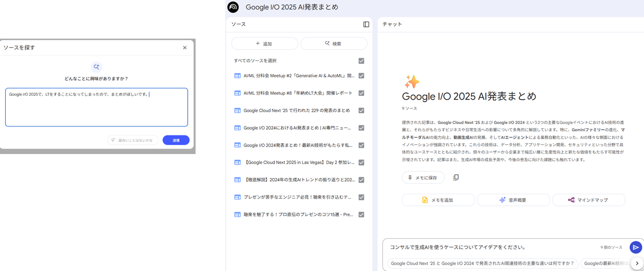Image resolution: width=644 pixels, height=271 pixels.
Task: Click web icon of Meetup #8 年納めLT大会 source
Action: click(x=237, y=93)
